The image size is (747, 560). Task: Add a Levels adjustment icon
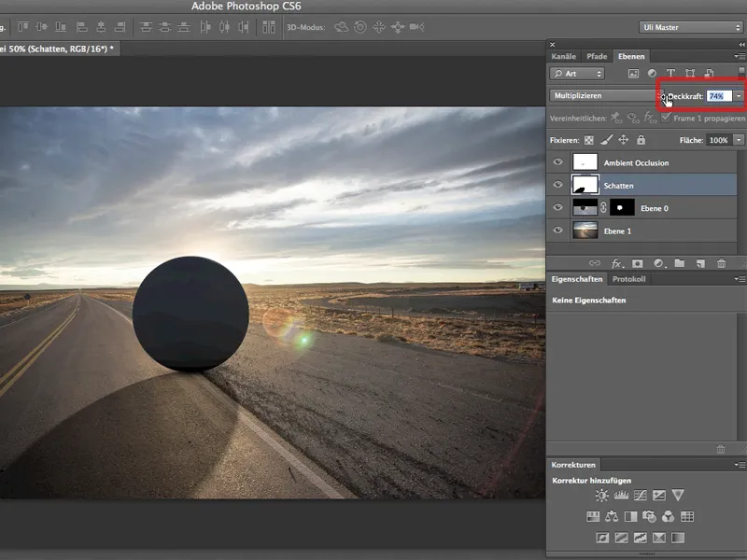coord(621,496)
